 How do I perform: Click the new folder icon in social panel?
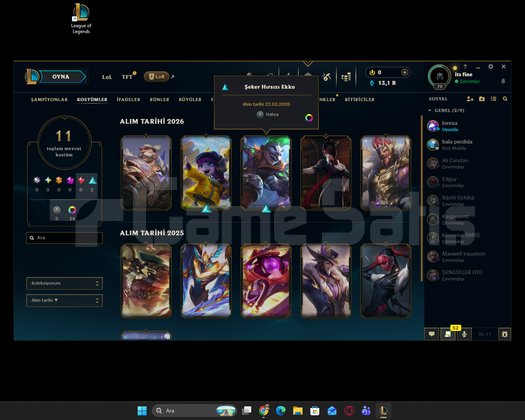(x=482, y=99)
